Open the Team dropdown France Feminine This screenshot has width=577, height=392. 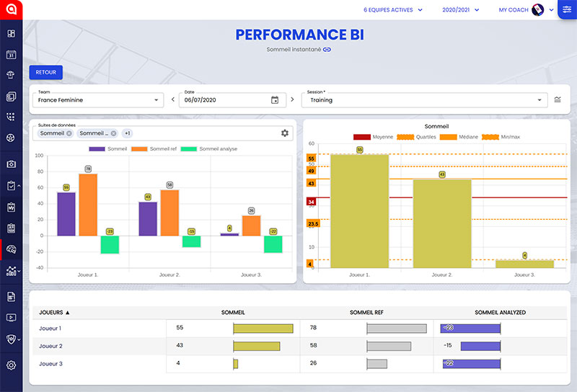(98, 100)
